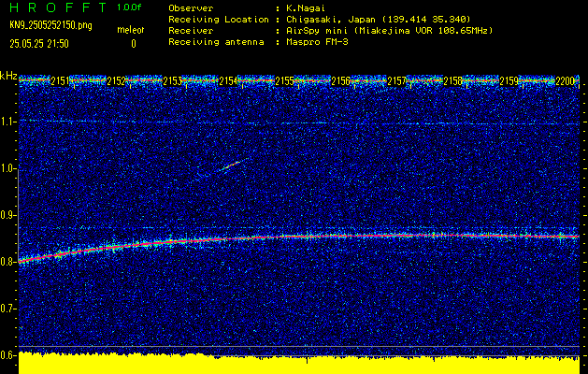Click the meteor count value 0
The width and height of the screenshot is (588, 374).
133,44
